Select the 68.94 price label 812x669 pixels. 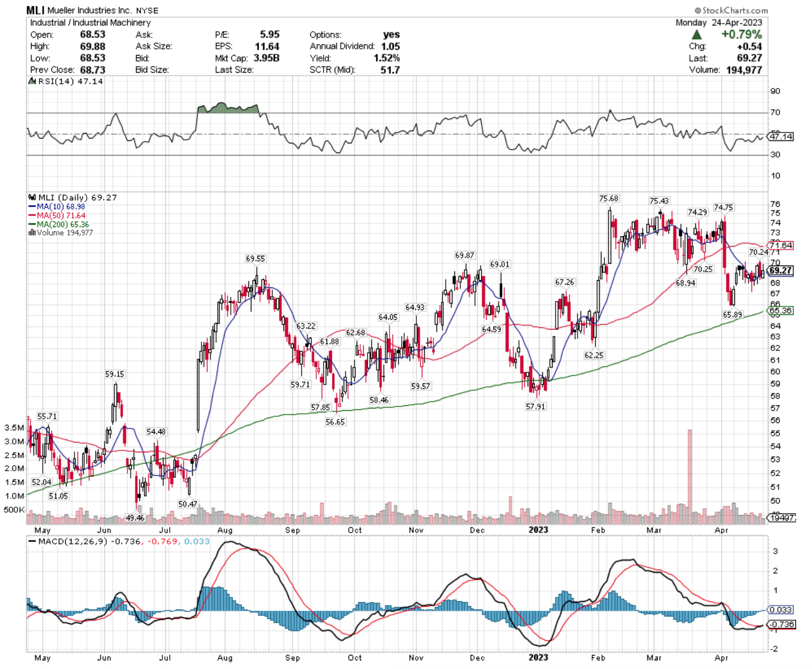685,283
